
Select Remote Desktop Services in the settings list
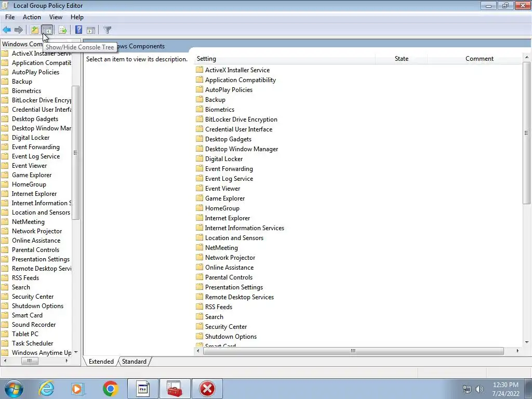[240, 297]
